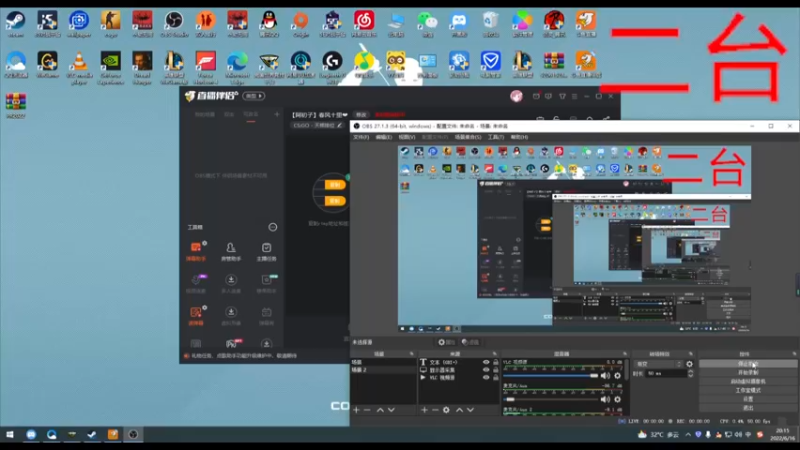Open the mode switch pill beside companion logo

[x=254, y=96]
